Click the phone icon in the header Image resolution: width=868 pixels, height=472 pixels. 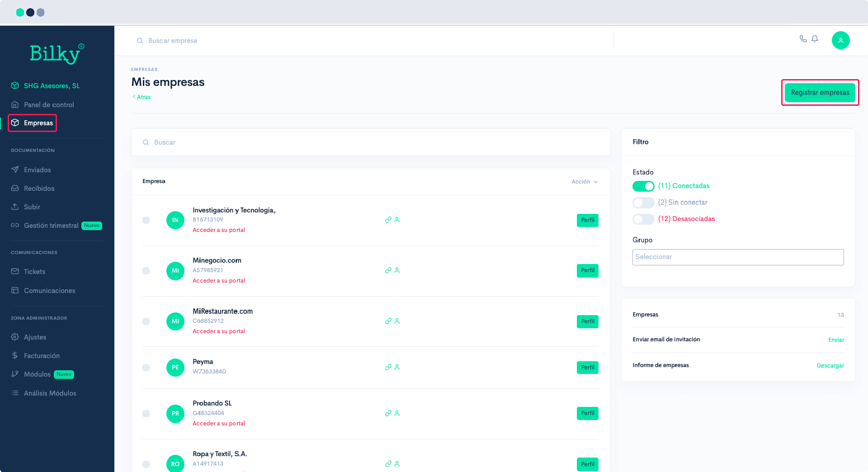(x=803, y=39)
